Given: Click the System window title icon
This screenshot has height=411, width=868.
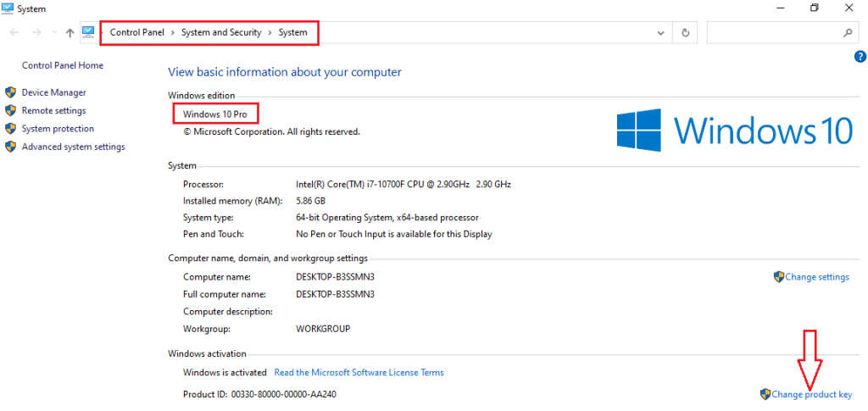Looking at the screenshot, I should tap(8, 8).
